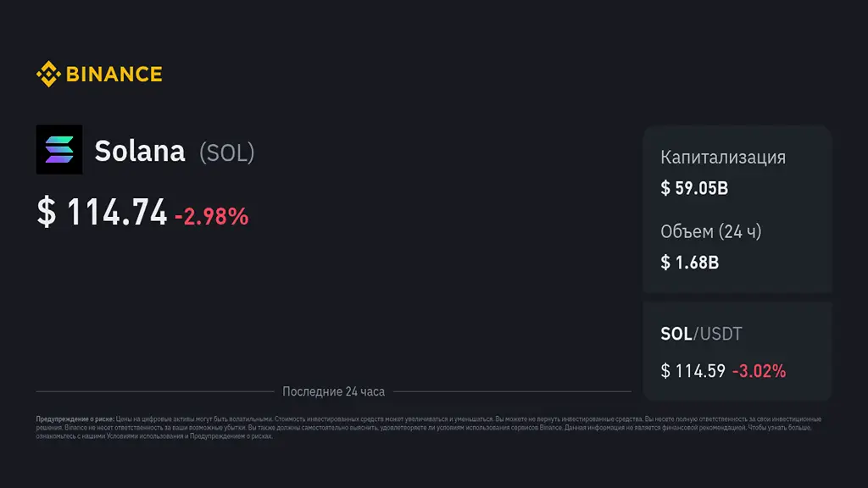The width and height of the screenshot is (868, 488).
Task: Click the BINANCE wordmark text
Action: [114, 75]
